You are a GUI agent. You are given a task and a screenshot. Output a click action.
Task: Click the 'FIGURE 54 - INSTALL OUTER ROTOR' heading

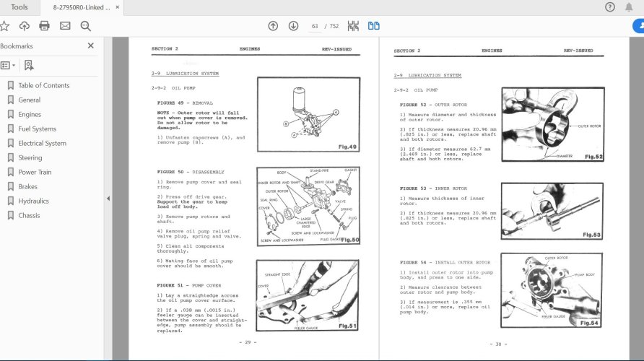pyautogui.click(x=445, y=262)
